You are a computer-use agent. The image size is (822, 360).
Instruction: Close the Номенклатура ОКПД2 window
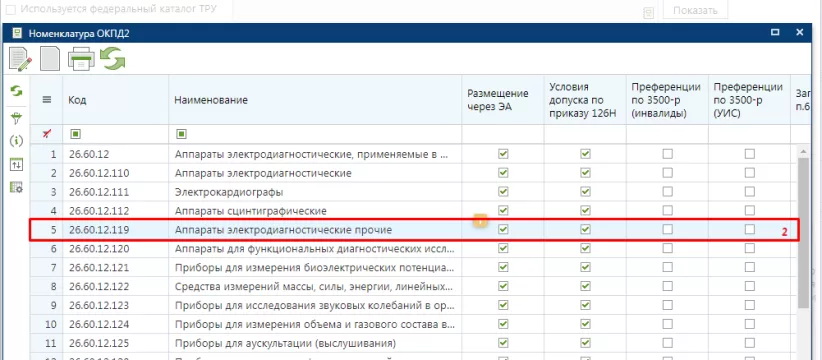[x=799, y=32]
